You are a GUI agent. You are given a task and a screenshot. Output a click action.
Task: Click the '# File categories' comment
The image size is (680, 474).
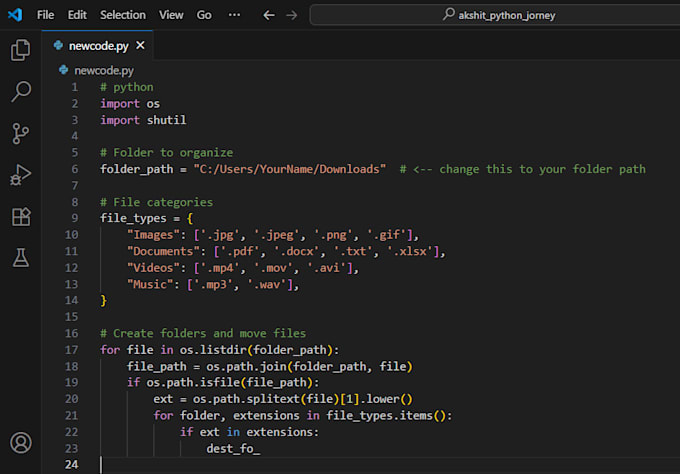157,202
